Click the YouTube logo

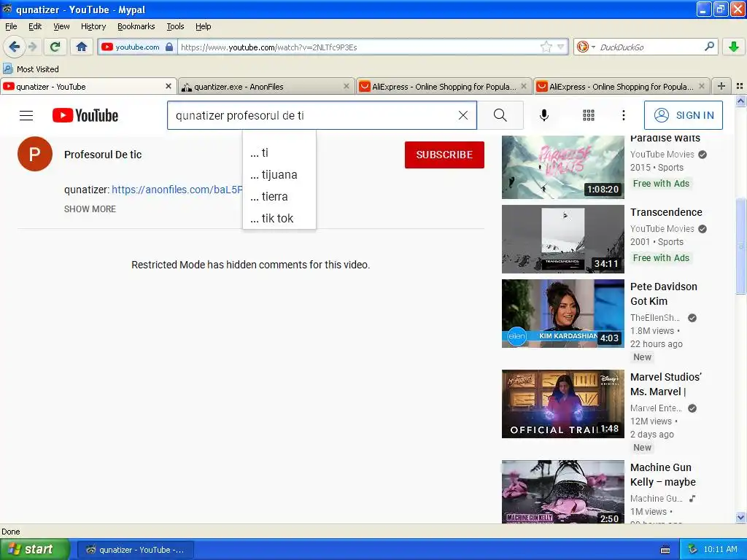[85, 115]
